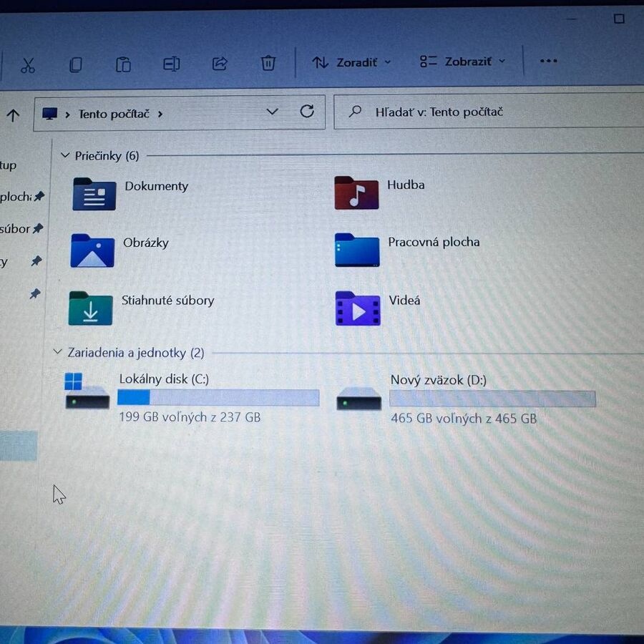The height and width of the screenshot is (644, 644).
Task: Click the Obrázky label
Action: coord(146,243)
